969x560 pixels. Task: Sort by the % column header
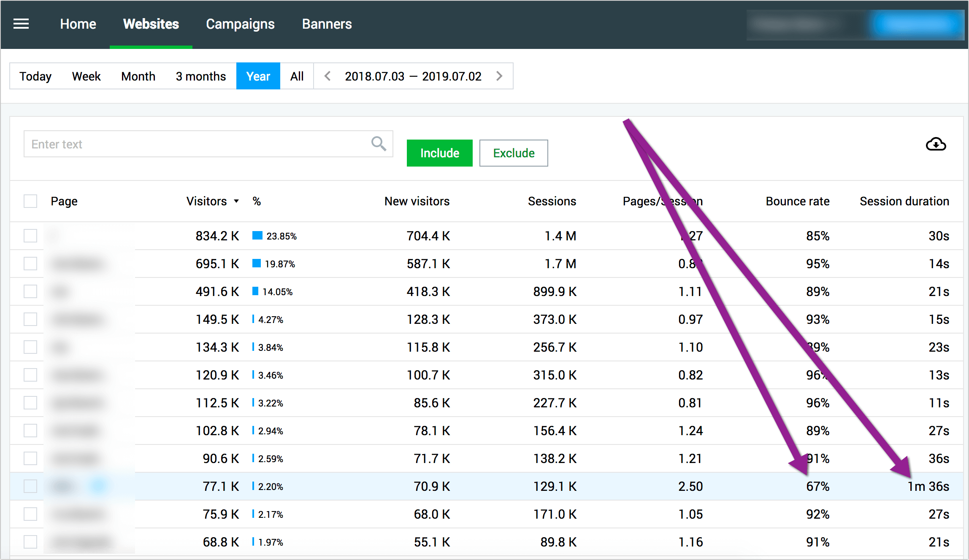(257, 201)
